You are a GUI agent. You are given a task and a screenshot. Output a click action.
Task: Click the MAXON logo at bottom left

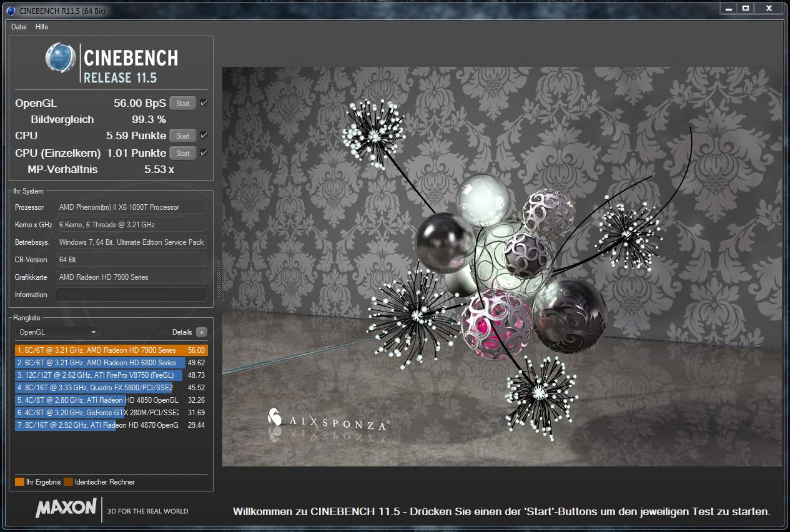click(66, 508)
